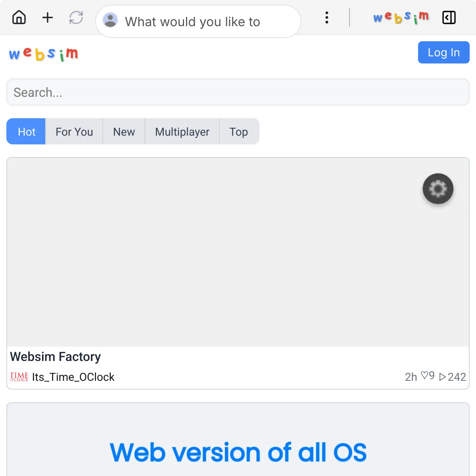The height and width of the screenshot is (476, 476).
Task: Click the home icon in the browser toolbar
Action: tap(19, 17)
